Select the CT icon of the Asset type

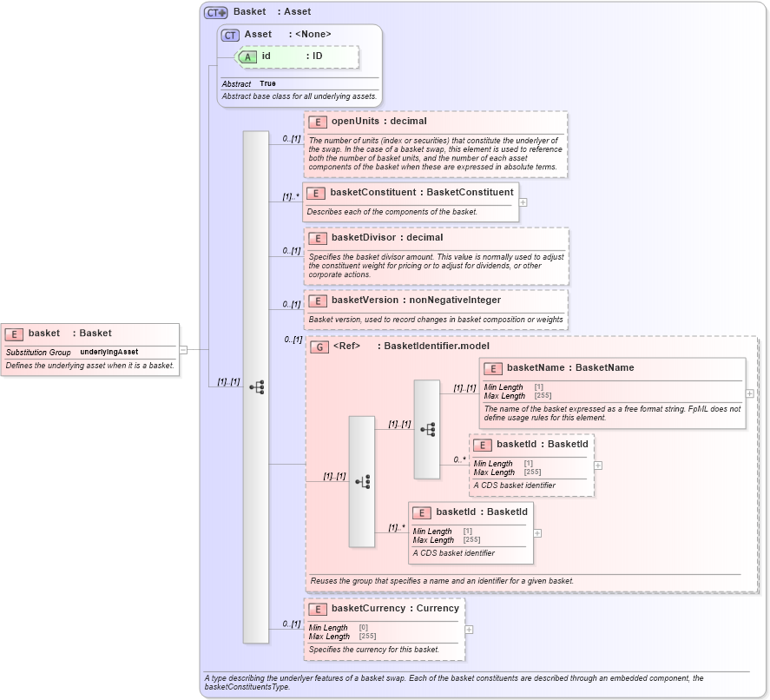[x=230, y=34]
